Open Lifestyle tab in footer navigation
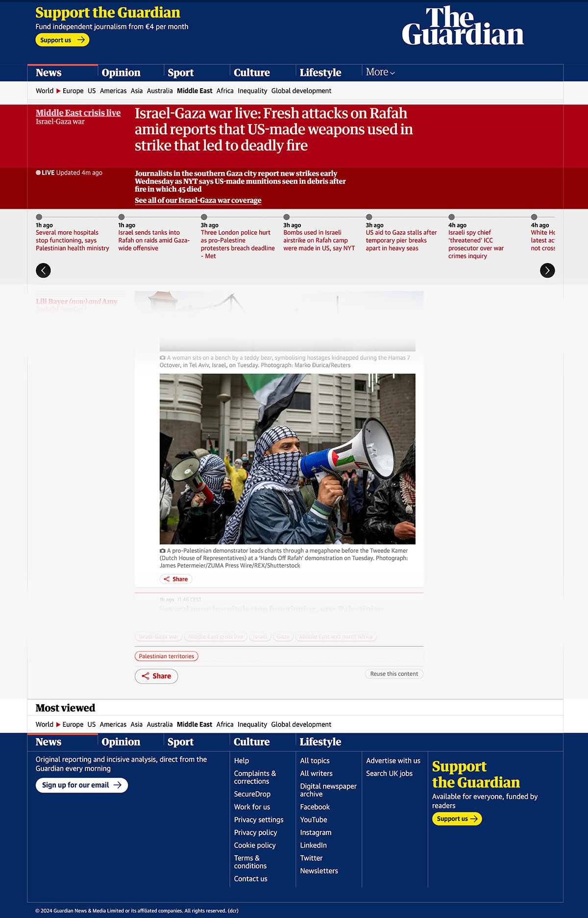Image resolution: width=588 pixels, height=918 pixels. pyautogui.click(x=320, y=742)
